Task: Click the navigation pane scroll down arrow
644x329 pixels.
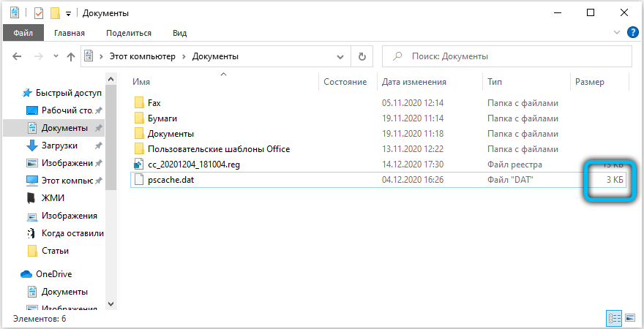Action: click(x=112, y=303)
